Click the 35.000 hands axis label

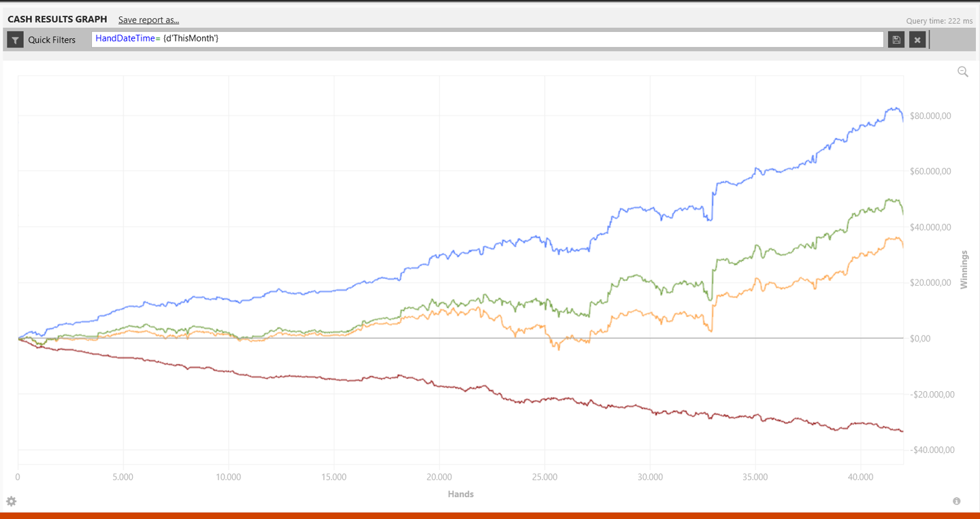[755, 477]
